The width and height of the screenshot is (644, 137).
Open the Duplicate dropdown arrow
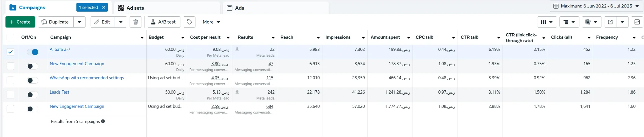pyautogui.click(x=79, y=22)
